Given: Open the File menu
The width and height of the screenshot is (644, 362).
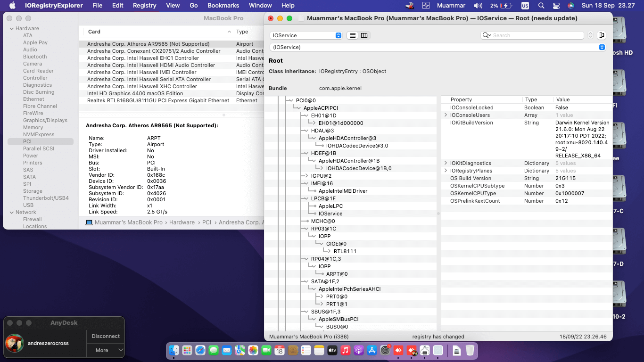Looking at the screenshot, I should (98, 6).
